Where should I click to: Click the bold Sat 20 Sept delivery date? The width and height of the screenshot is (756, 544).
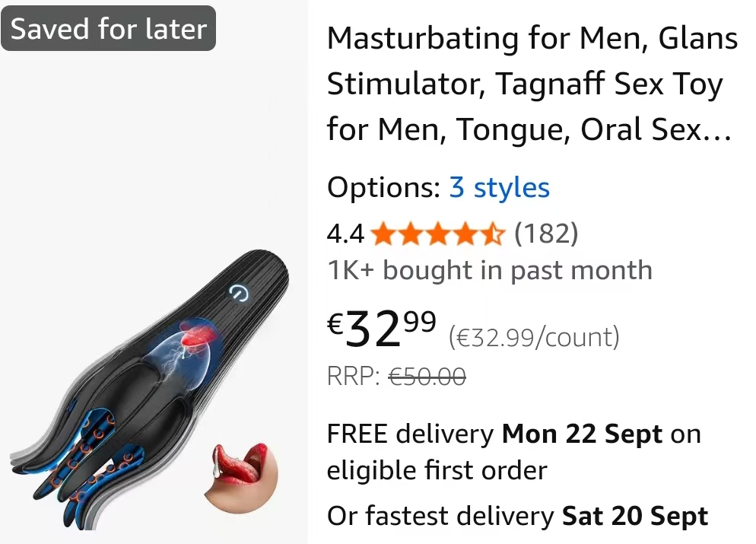pyautogui.click(x=635, y=516)
